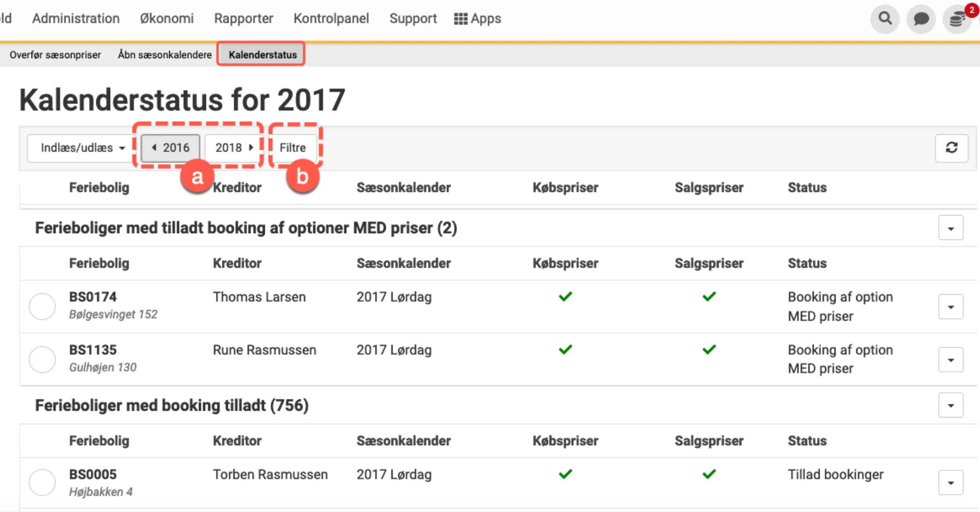This screenshot has width=980, height=512.
Task: Select the radio button next to BS1135
Action: 42,359
